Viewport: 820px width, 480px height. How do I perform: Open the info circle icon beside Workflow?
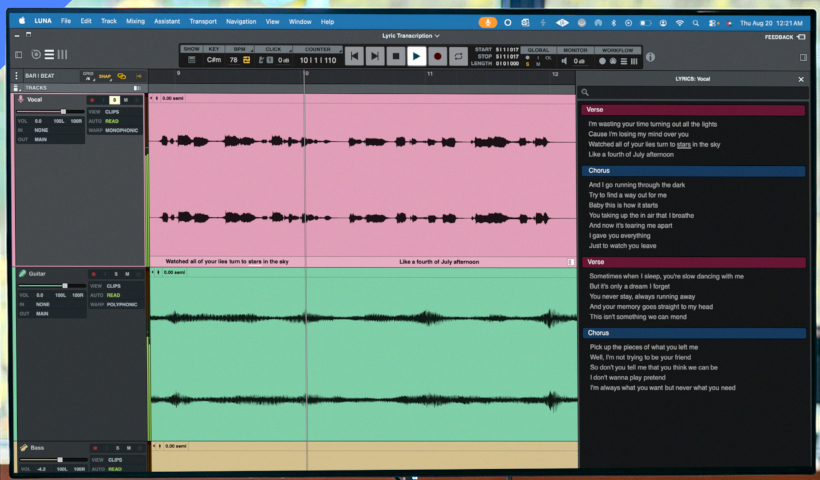(x=650, y=57)
